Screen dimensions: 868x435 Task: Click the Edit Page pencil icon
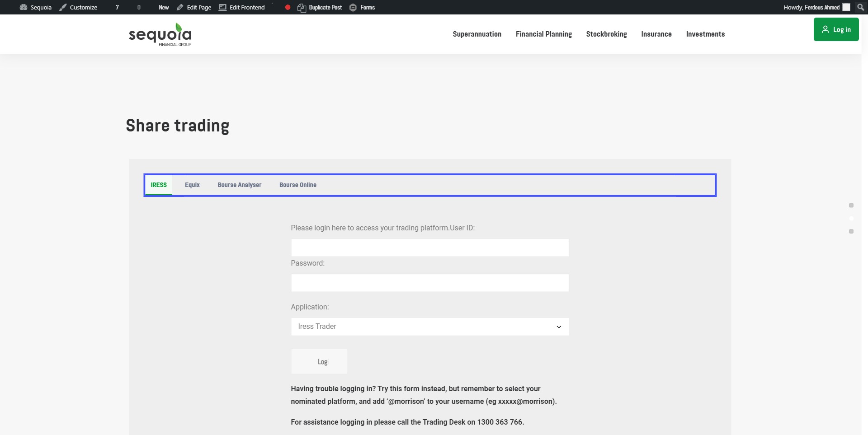pos(180,7)
